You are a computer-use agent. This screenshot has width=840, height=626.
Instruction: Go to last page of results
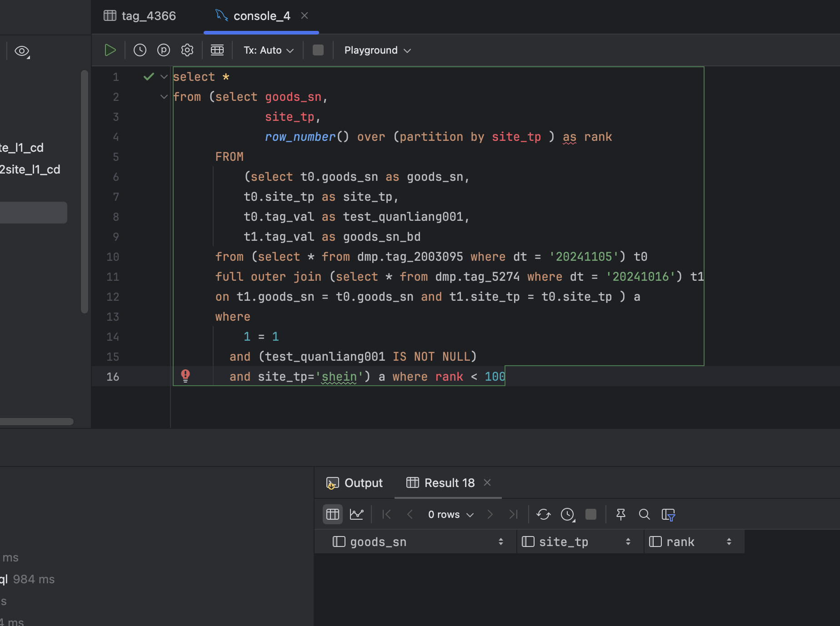(514, 514)
